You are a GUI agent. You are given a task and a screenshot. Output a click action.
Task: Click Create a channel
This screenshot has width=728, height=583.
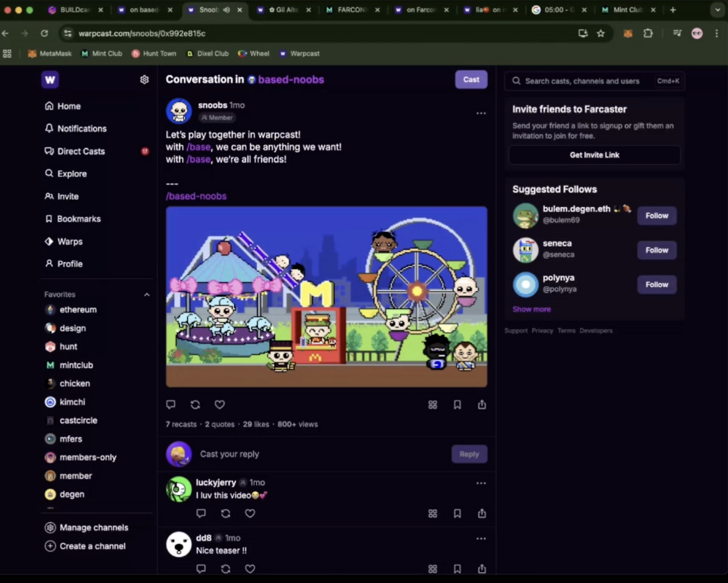(85, 546)
